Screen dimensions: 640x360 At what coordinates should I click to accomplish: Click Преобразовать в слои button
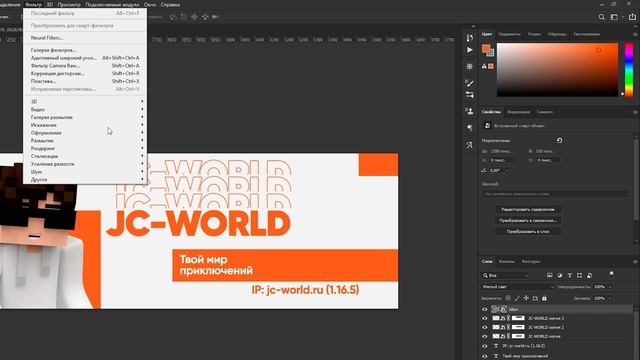[528, 231]
